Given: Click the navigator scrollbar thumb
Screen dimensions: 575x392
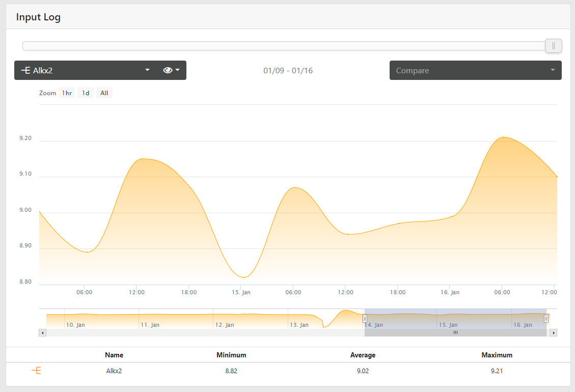Looking at the screenshot, I should [x=455, y=332].
